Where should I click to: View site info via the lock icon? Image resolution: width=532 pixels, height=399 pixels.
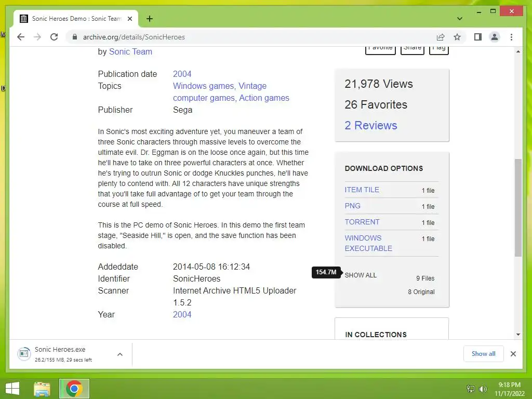(x=75, y=37)
